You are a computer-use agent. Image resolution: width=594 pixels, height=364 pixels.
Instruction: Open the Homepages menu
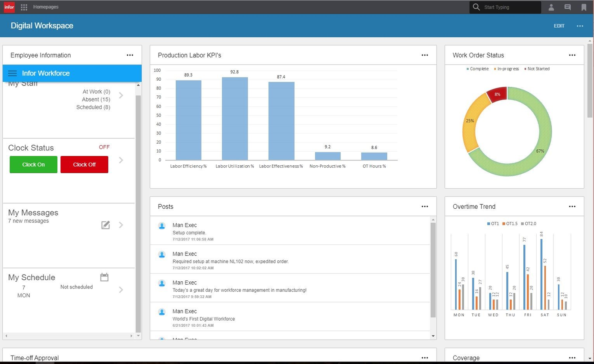pyautogui.click(x=45, y=7)
